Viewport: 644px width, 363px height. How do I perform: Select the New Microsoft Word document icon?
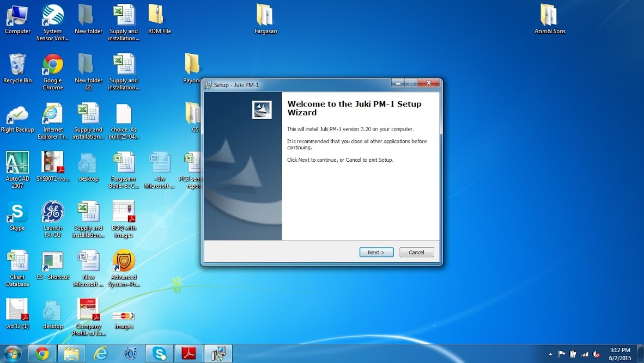[88, 269]
